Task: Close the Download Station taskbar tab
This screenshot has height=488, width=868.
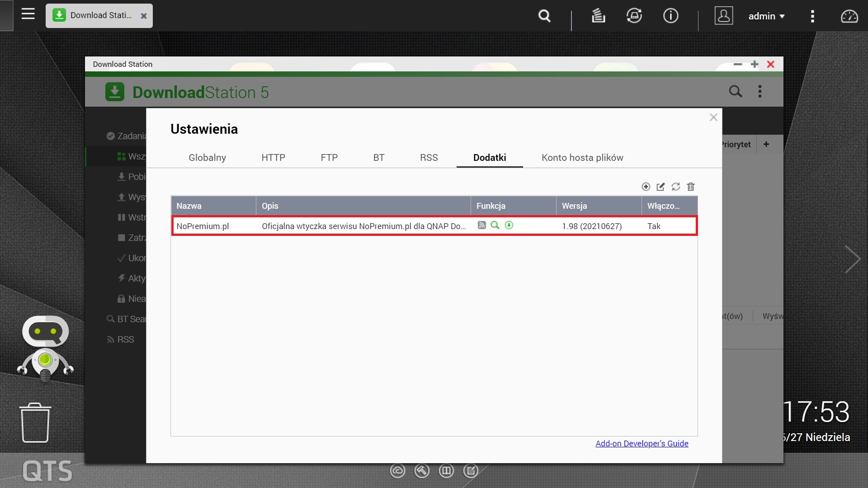Action: point(144,16)
